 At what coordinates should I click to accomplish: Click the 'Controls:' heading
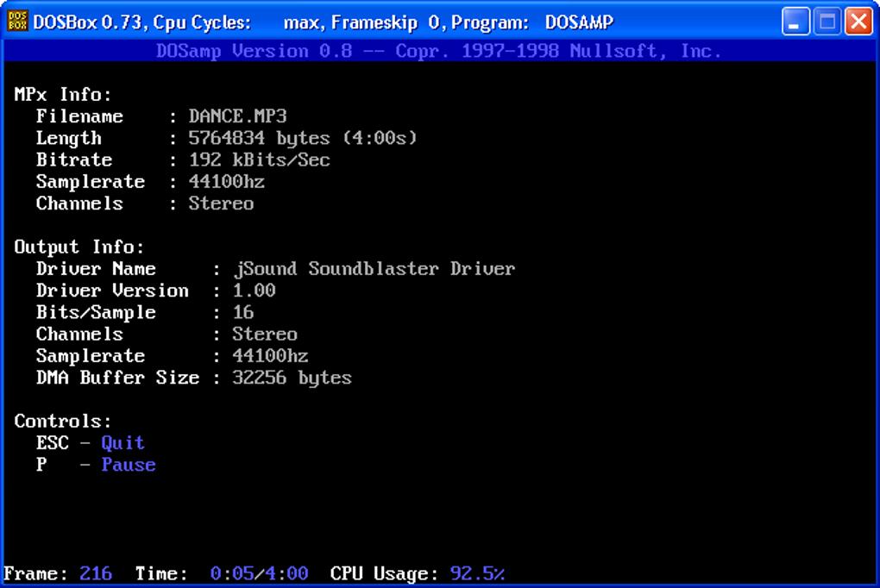pos(63,421)
